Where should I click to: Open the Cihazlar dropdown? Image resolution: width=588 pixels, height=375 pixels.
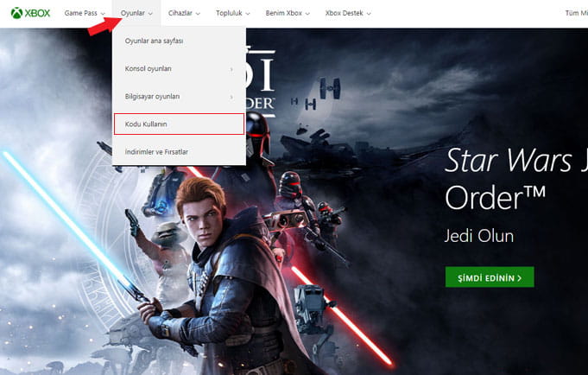pos(184,14)
